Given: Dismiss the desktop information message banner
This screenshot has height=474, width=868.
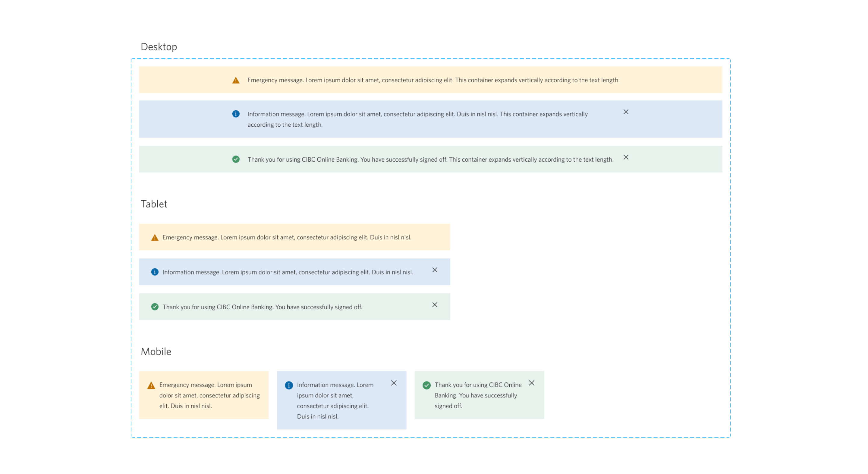Looking at the screenshot, I should click(x=626, y=112).
